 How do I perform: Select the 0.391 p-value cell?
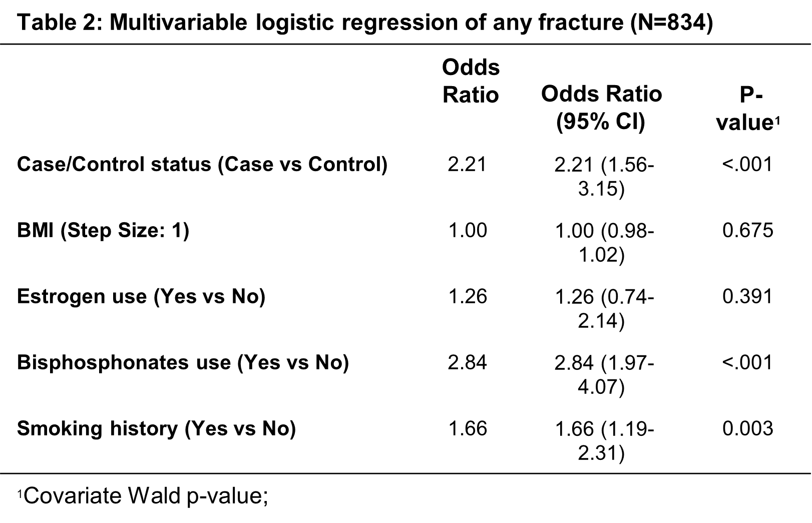coord(747,297)
